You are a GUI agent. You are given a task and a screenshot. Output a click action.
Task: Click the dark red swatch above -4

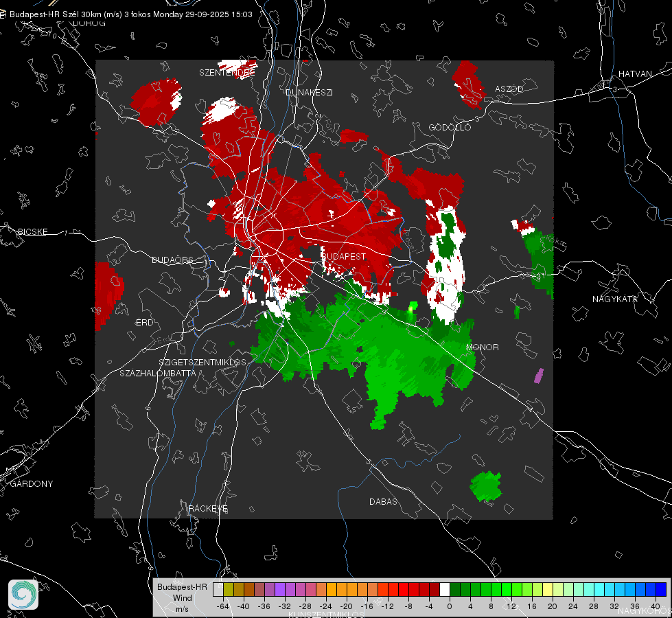435,590
